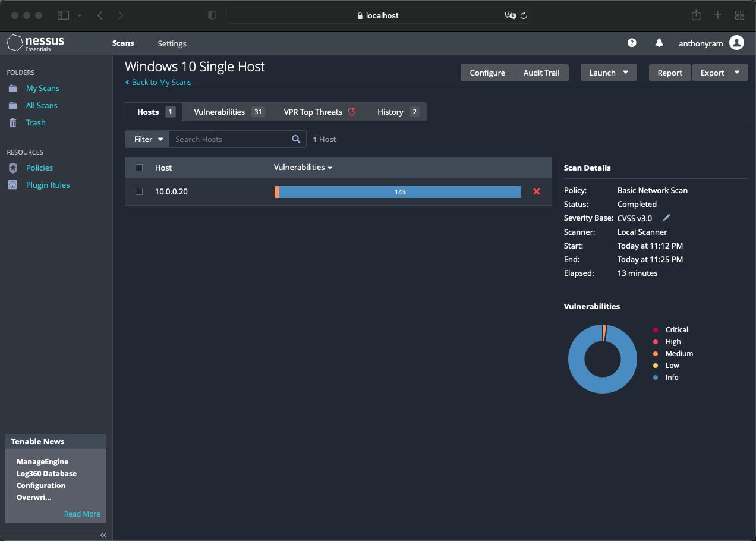Click the translate page icon
The height and width of the screenshot is (541, 756).
[510, 15]
